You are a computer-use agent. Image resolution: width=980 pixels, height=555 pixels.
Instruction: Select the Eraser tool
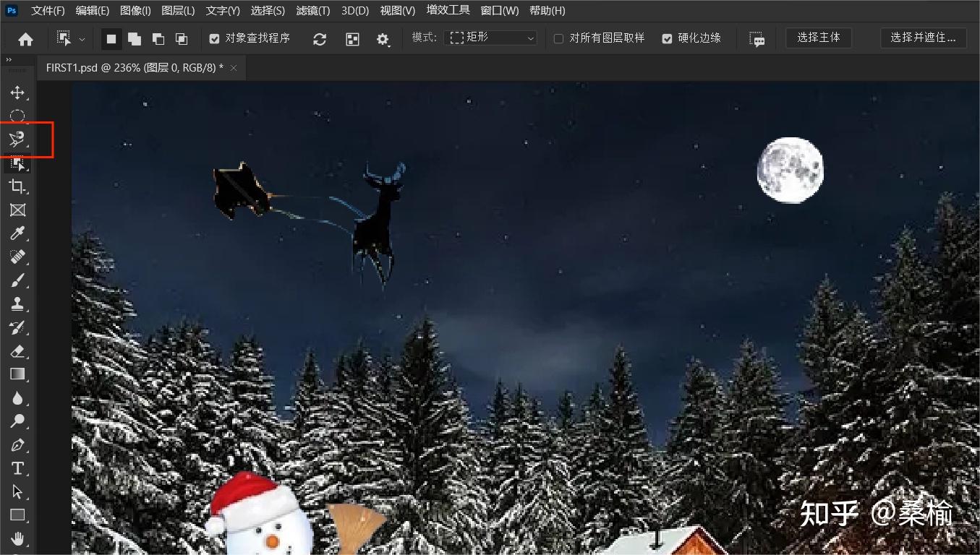pos(17,351)
